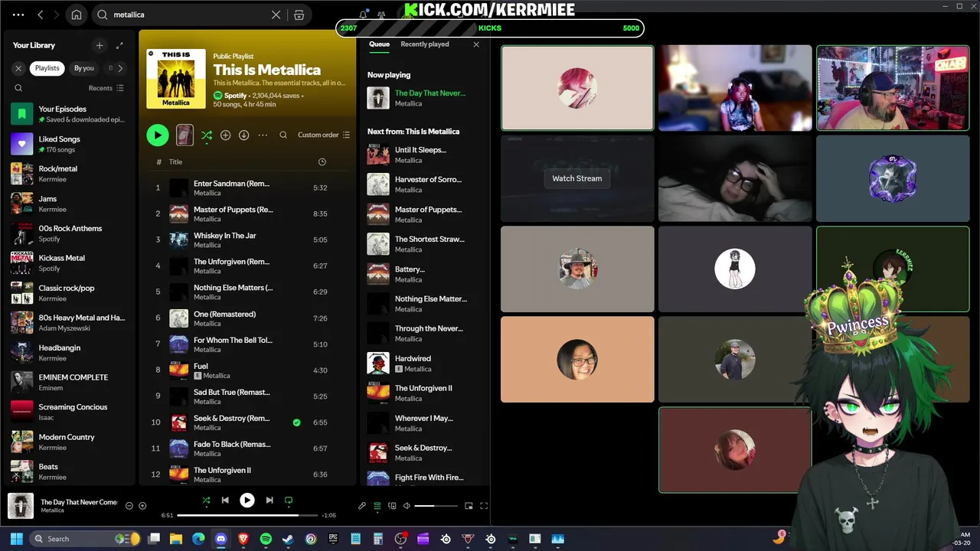Clear the library filter with X
This screenshot has width=980, height=551.
(19, 68)
